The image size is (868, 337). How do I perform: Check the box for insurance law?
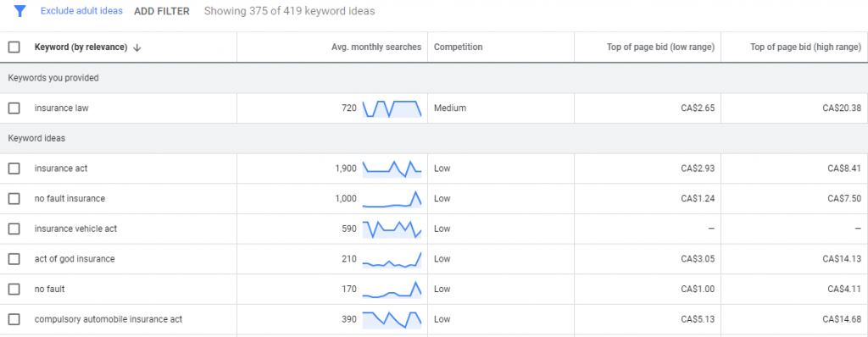point(14,108)
